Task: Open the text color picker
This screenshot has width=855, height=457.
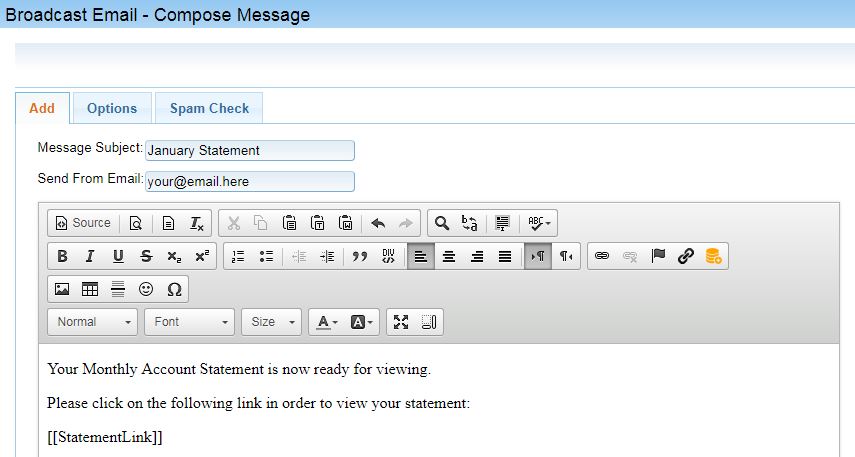Action: pos(327,322)
